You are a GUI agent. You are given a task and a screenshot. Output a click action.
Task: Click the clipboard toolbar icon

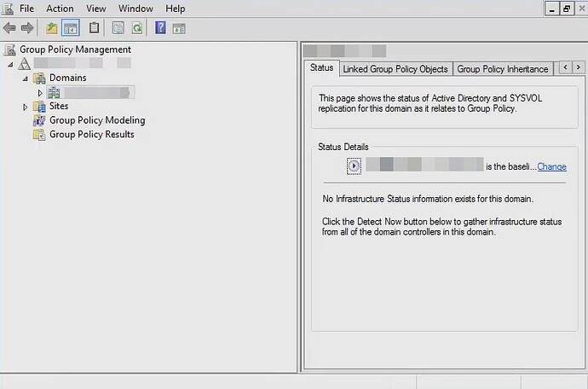[94, 28]
